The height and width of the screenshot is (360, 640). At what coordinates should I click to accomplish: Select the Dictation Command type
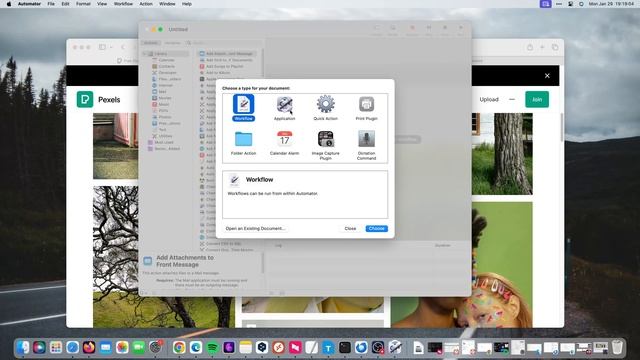pyautogui.click(x=366, y=145)
